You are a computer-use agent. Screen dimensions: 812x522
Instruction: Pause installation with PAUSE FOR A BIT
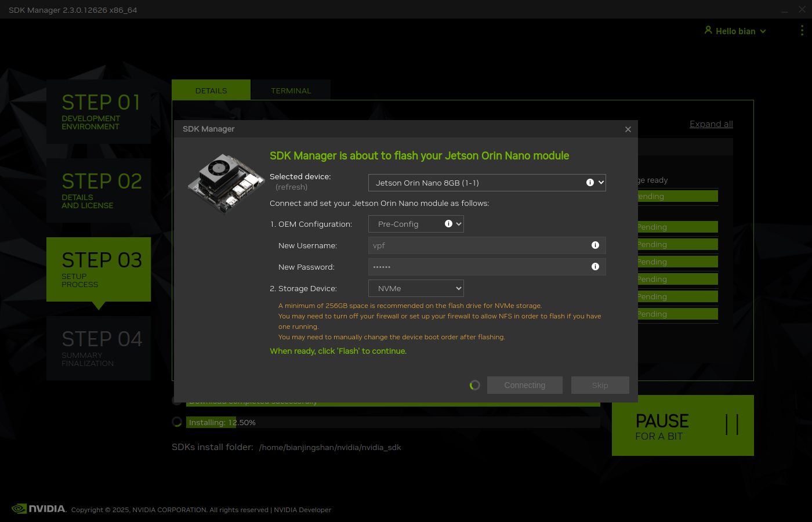[683, 426]
